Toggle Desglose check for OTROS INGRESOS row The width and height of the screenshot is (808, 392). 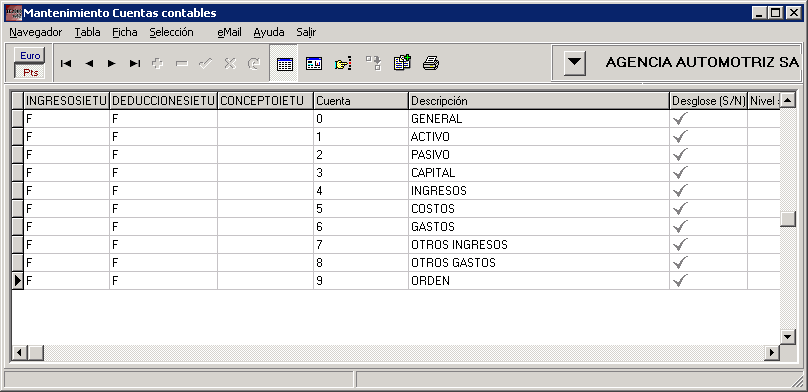[681, 245]
